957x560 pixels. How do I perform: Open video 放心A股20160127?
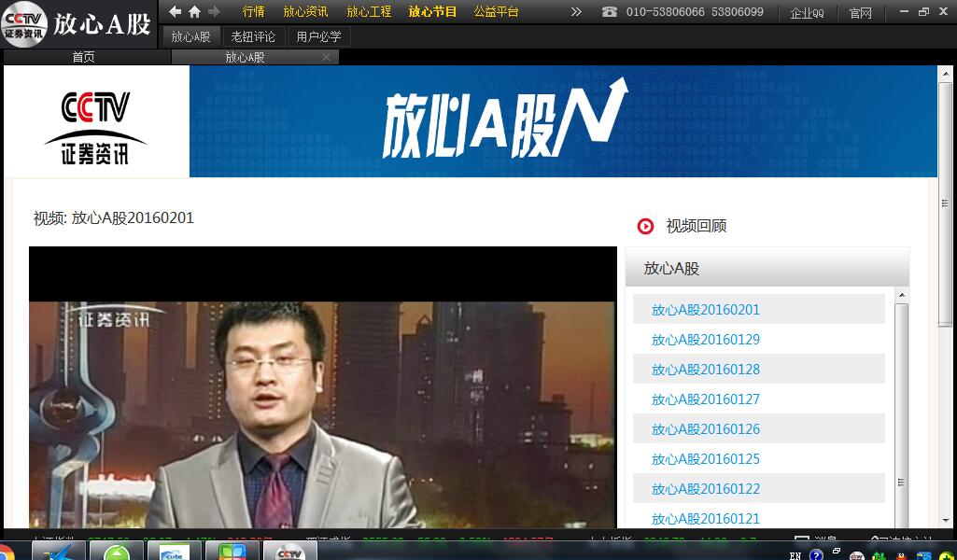click(706, 399)
